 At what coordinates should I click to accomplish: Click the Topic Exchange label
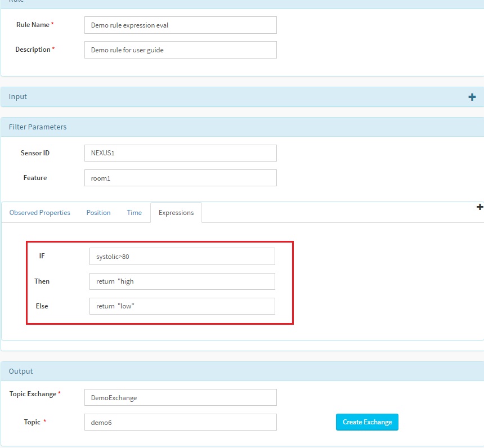(x=33, y=394)
